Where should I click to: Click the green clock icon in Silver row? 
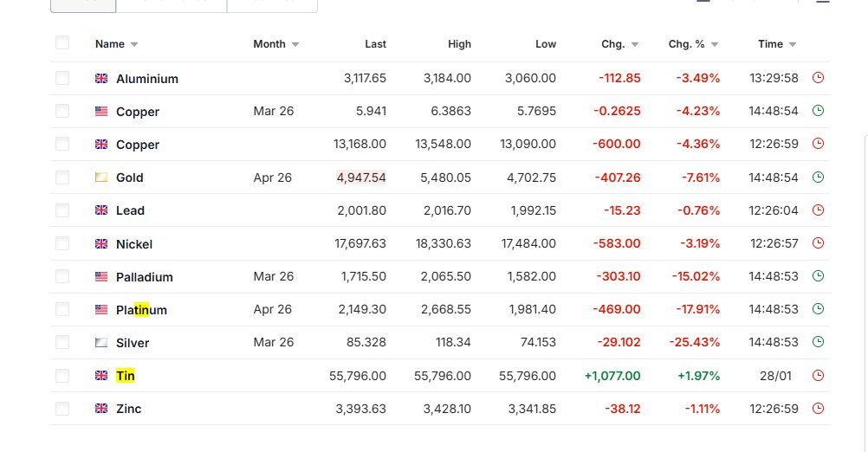click(x=818, y=342)
